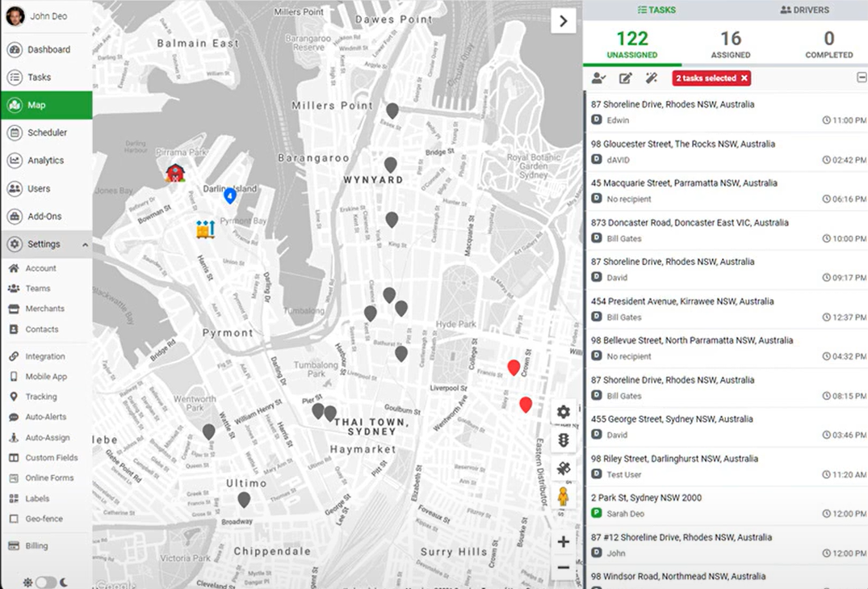Collapse the Settings menu section
The height and width of the screenshot is (589, 868).
tap(85, 245)
